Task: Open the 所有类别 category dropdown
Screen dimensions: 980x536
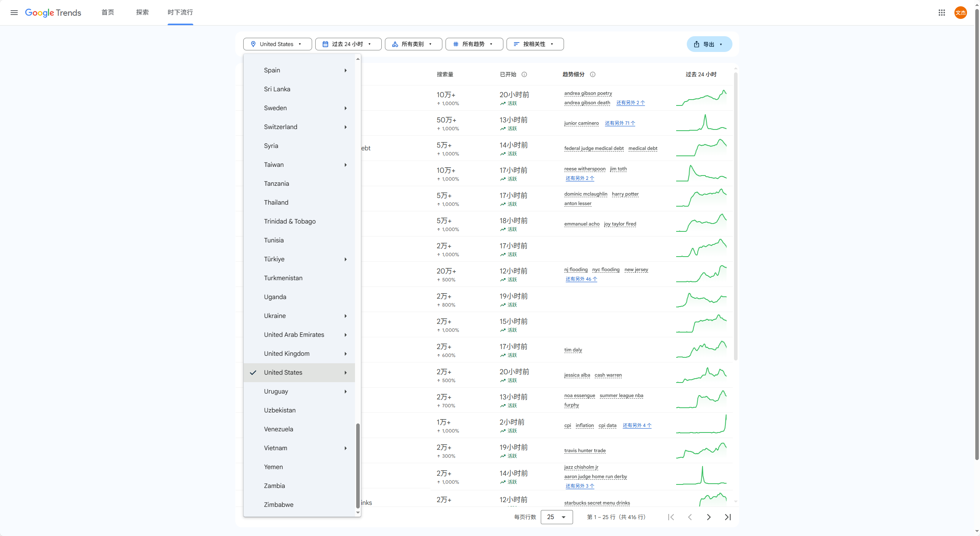Action: pos(413,44)
